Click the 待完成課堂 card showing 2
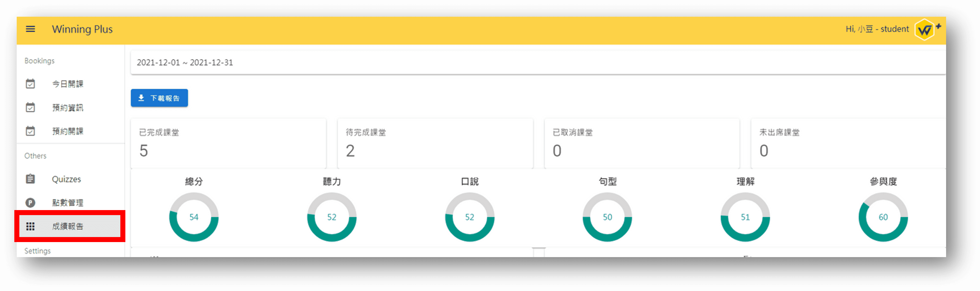Viewport: 980px width, 291px height. (x=435, y=143)
